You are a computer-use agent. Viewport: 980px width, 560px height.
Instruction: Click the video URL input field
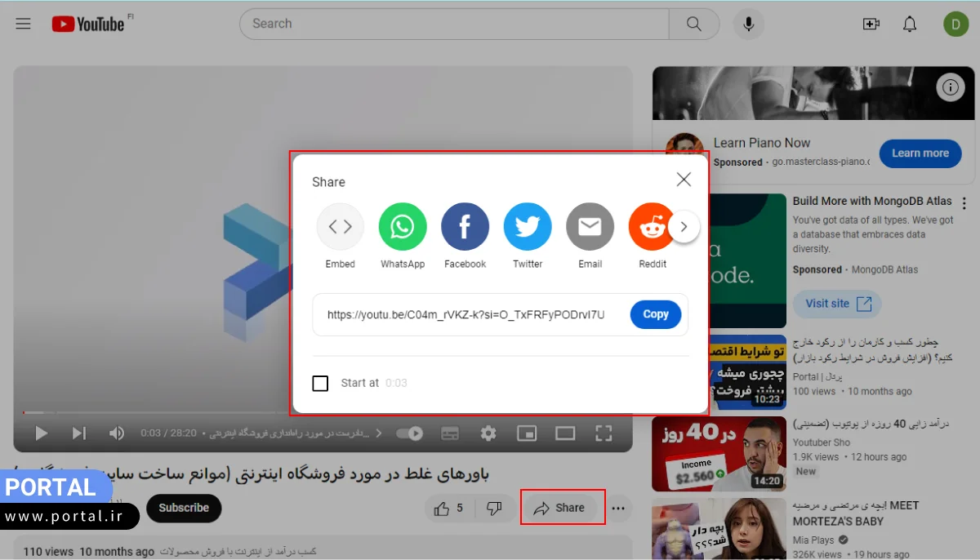pyautogui.click(x=465, y=314)
